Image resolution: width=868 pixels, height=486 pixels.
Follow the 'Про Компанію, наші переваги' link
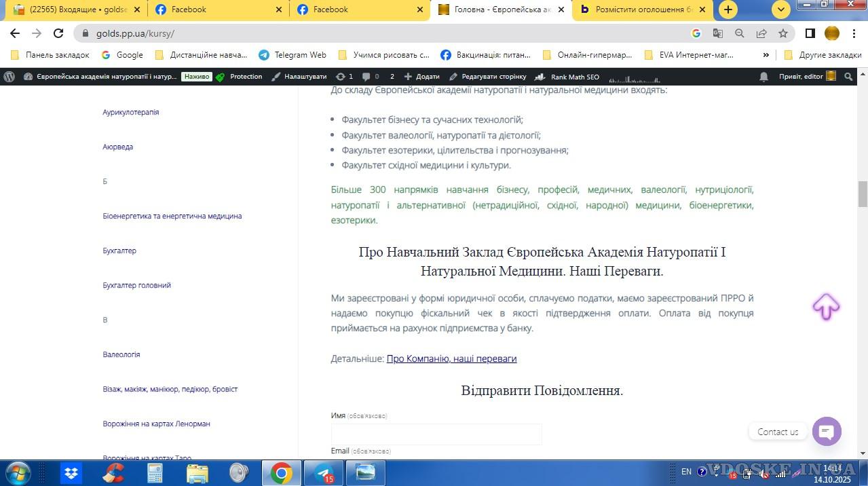pyautogui.click(x=451, y=358)
